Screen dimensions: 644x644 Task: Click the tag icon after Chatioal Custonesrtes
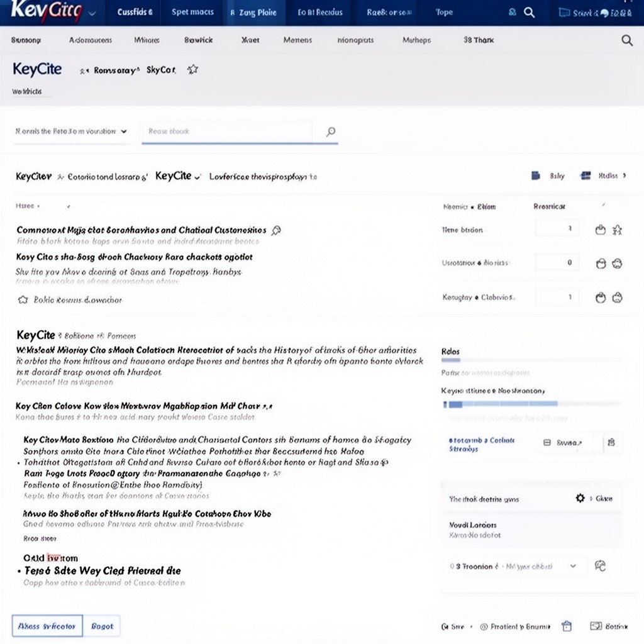(x=277, y=230)
